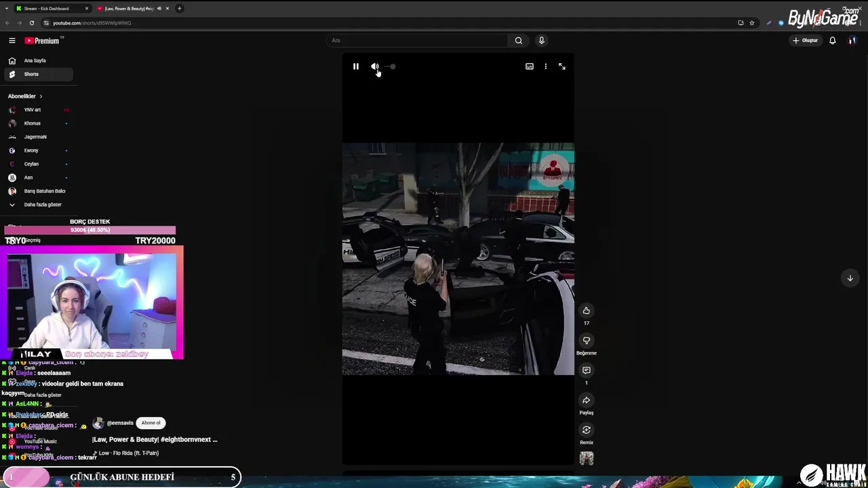Open site info icon in address bar
868x488 pixels.
click(45, 23)
